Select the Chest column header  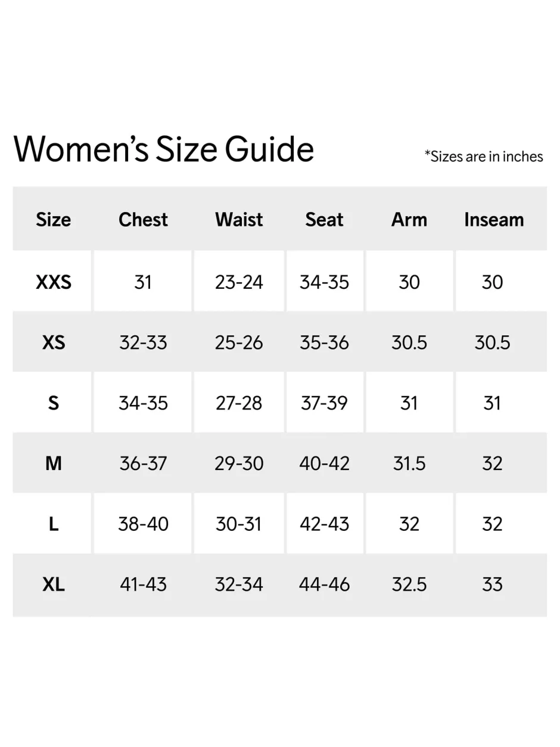[143, 219]
